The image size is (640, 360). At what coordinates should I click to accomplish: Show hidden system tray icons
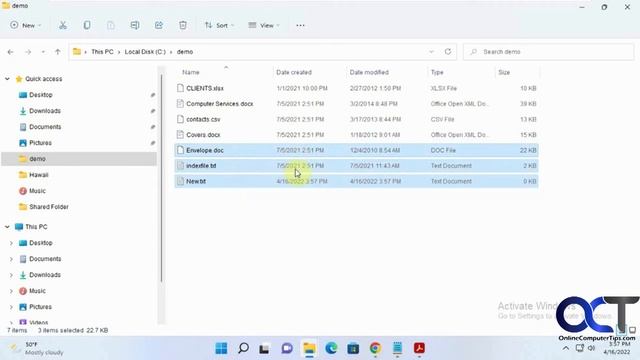566,348
